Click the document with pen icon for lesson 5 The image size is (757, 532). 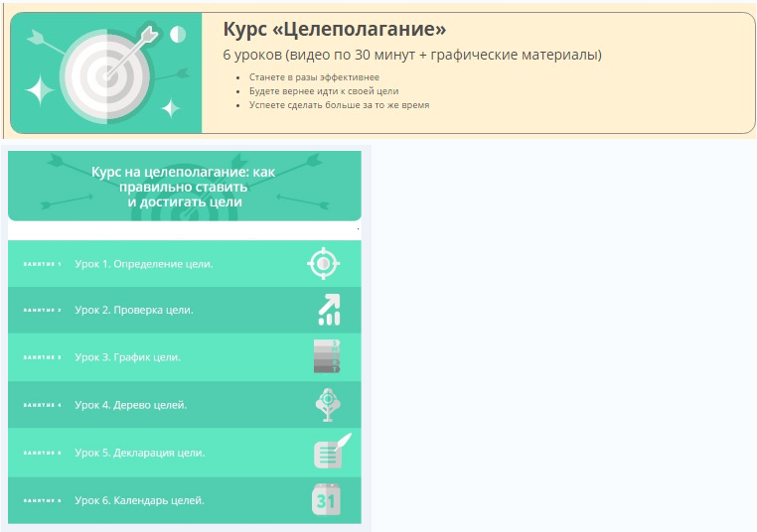(x=331, y=452)
